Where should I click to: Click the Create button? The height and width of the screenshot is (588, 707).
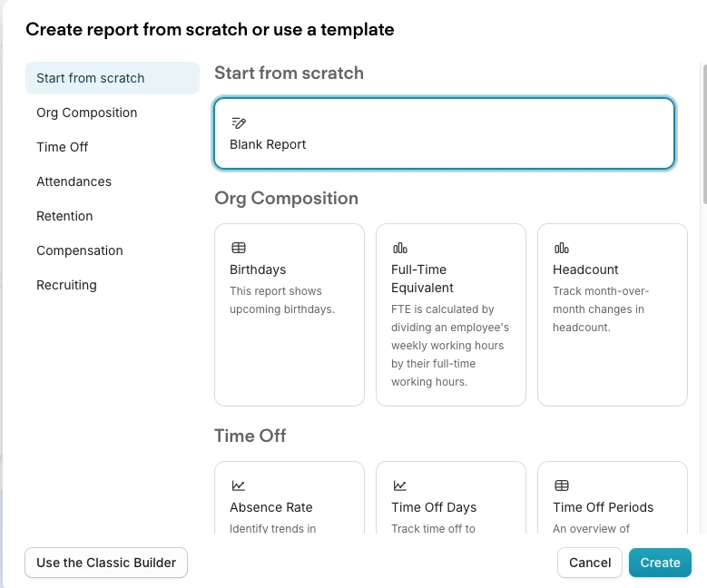tap(660, 563)
